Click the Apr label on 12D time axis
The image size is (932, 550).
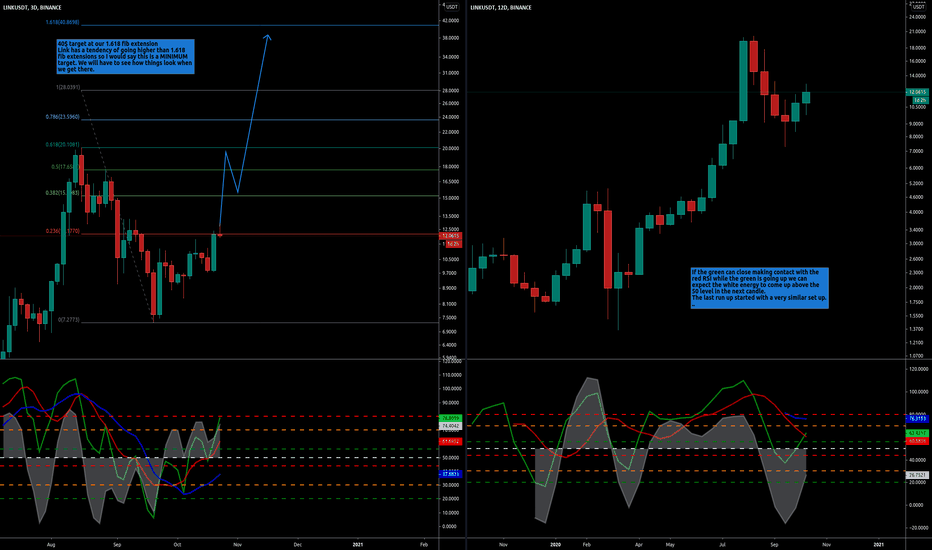[639, 544]
